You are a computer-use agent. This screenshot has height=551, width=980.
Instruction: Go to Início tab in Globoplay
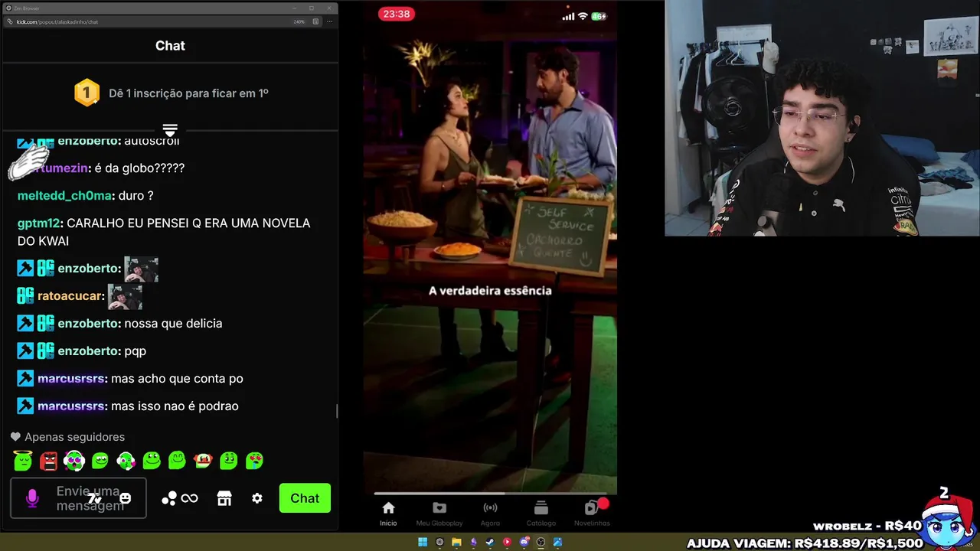click(388, 514)
